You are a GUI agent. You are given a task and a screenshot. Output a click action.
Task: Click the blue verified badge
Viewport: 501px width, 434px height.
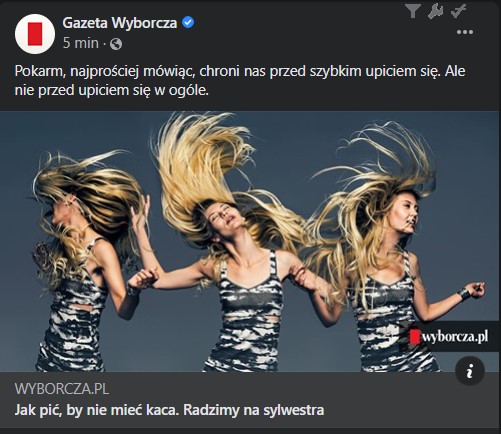[x=188, y=23]
